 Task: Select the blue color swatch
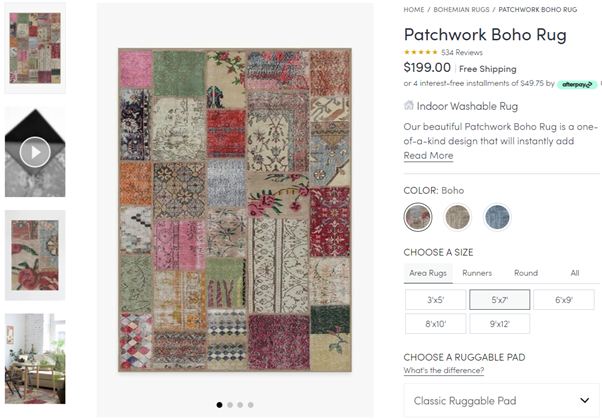coord(497,216)
